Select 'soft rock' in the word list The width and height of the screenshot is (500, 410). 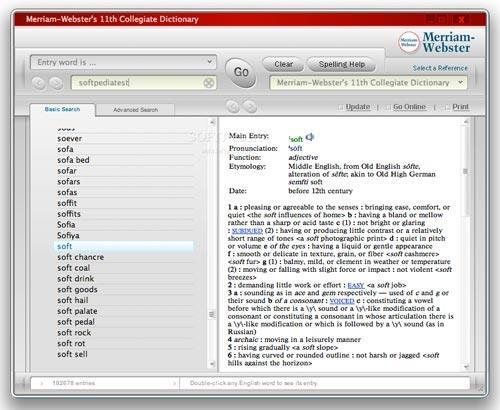click(123, 333)
